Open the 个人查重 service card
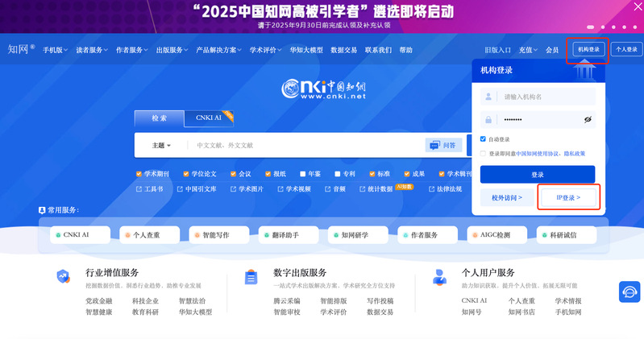This screenshot has width=644, height=339. (149, 235)
